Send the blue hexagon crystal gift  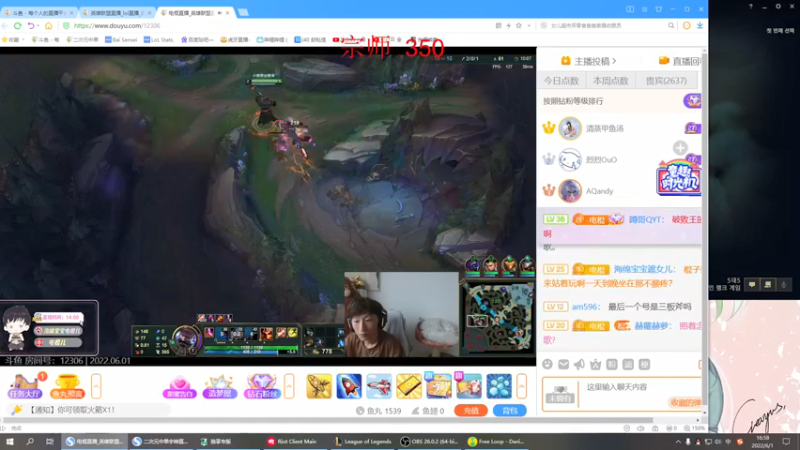[x=498, y=386]
